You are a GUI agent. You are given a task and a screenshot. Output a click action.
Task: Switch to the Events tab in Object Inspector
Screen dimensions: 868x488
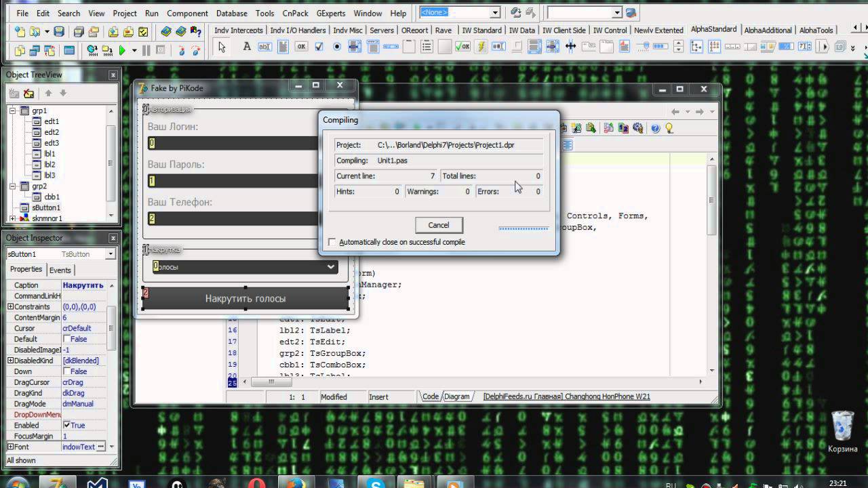tap(60, 270)
